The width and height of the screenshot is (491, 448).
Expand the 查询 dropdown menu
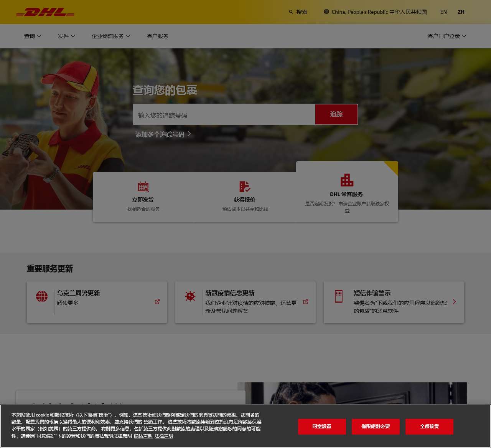pyautogui.click(x=33, y=36)
